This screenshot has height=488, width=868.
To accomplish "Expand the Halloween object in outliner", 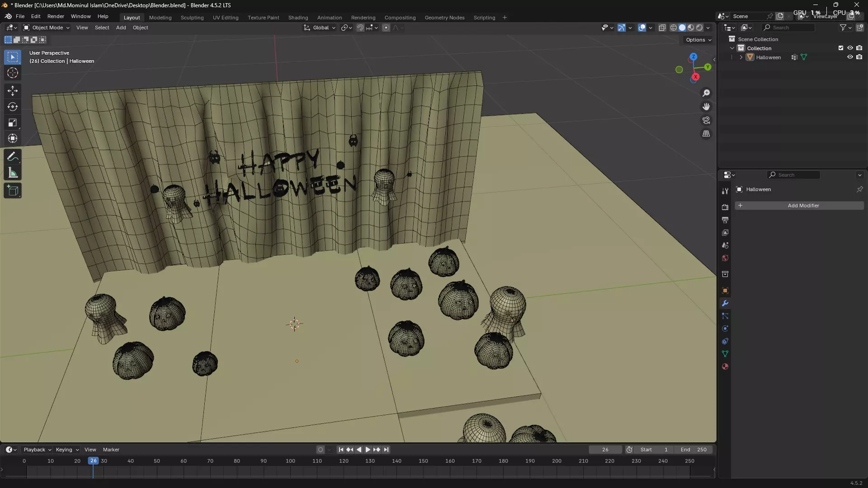I will tap(741, 57).
